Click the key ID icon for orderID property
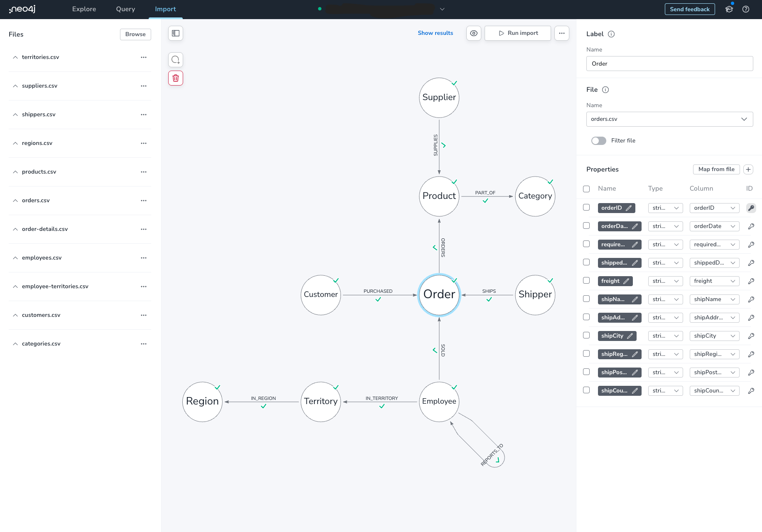 point(751,208)
